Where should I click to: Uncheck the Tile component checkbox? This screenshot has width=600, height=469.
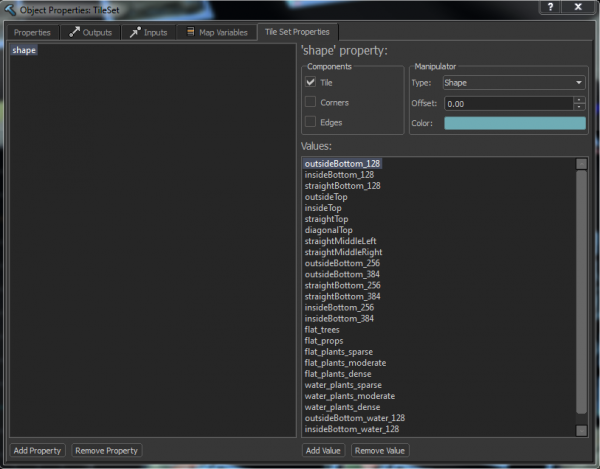[310, 82]
